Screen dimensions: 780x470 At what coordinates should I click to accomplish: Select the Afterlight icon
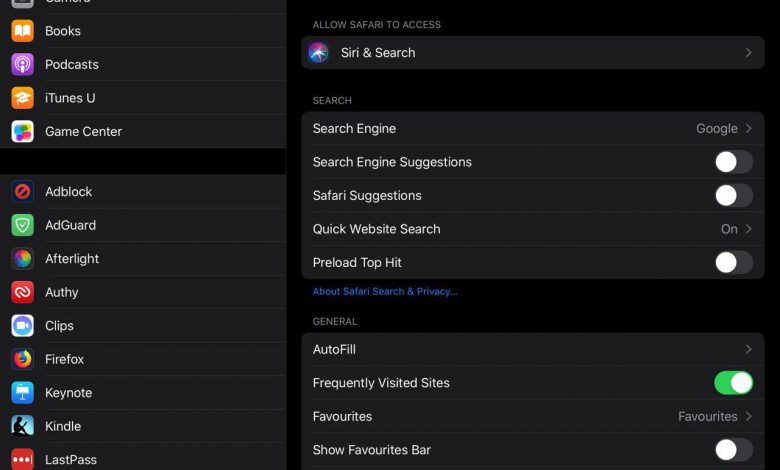(x=22, y=259)
